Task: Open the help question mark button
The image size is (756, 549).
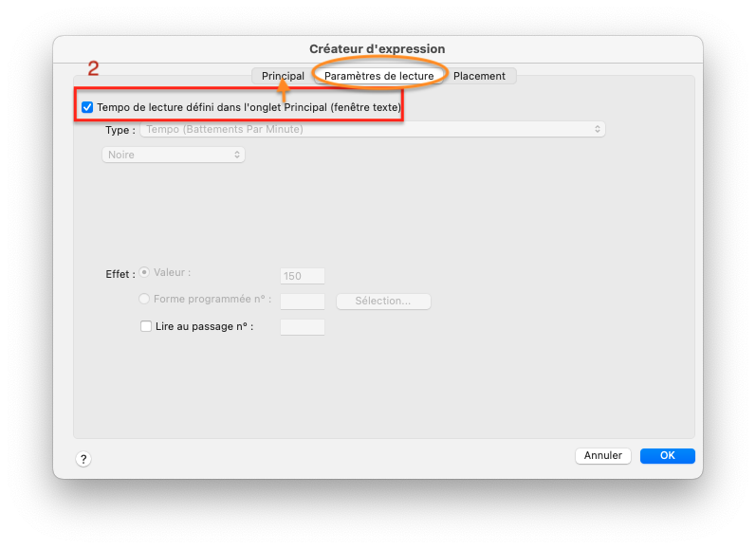Action: tap(83, 459)
